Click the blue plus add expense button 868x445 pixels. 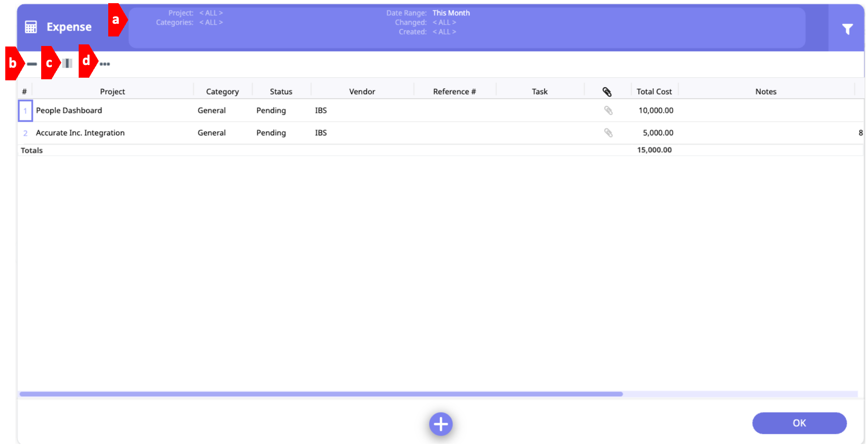440,424
